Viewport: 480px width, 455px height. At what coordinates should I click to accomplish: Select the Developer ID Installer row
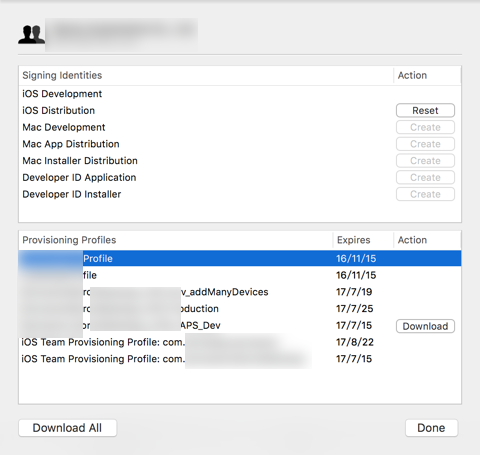click(240, 194)
